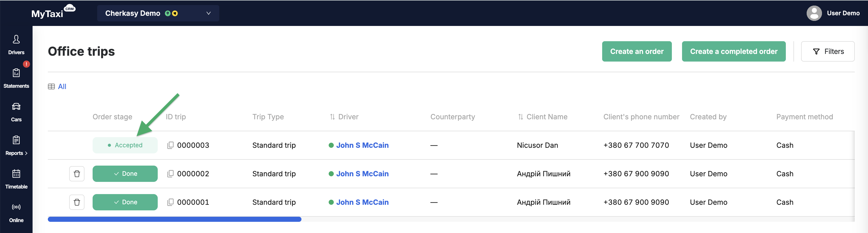
Task: Open the Filters panel
Action: click(828, 52)
